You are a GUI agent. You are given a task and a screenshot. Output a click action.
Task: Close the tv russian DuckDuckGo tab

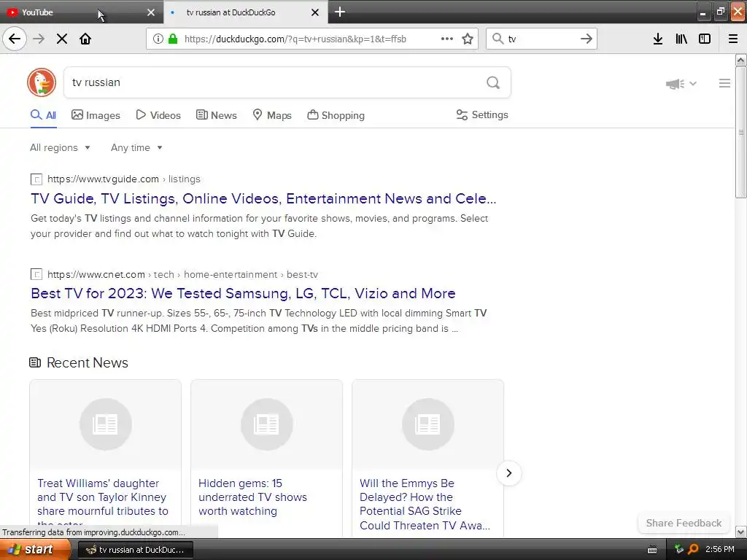tap(315, 12)
